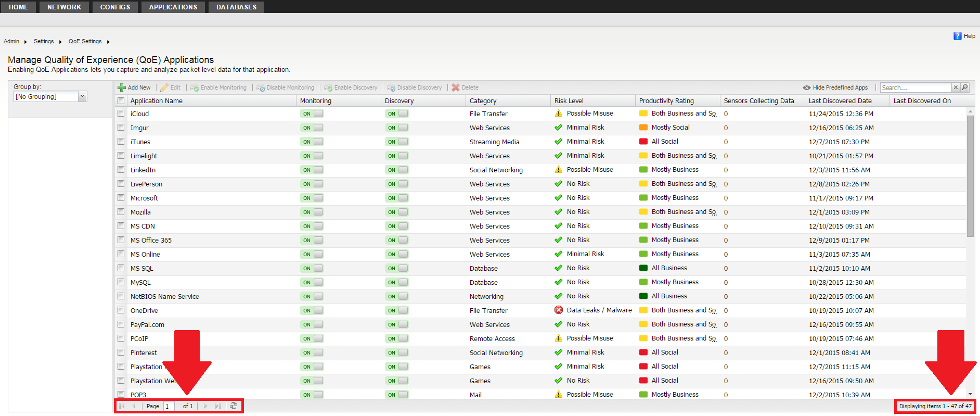Click the red productivity swatch for iTunes
980x416 pixels.
click(x=643, y=142)
